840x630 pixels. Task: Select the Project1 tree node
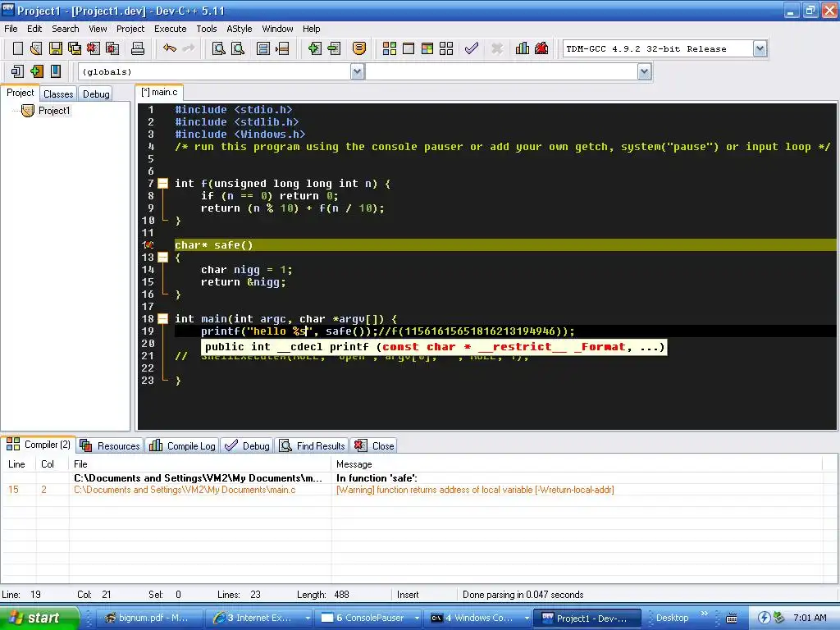tap(54, 111)
